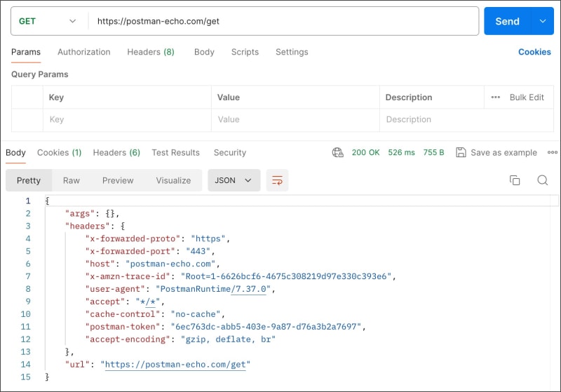
Task: Open the JSON format dropdown
Action: tap(234, 180)
